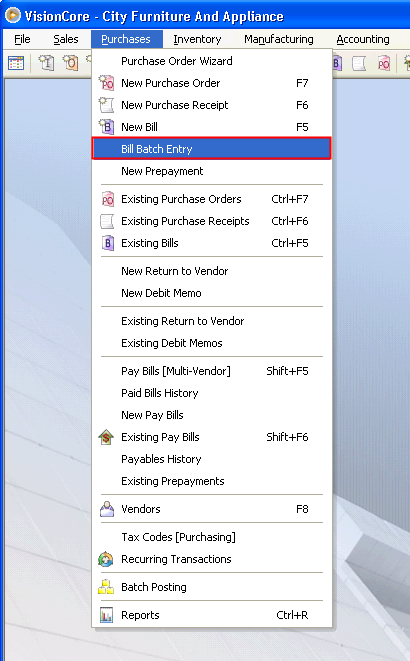
Task: Click the new invoice 'I' toolbar icon
Action: [46, 63]
